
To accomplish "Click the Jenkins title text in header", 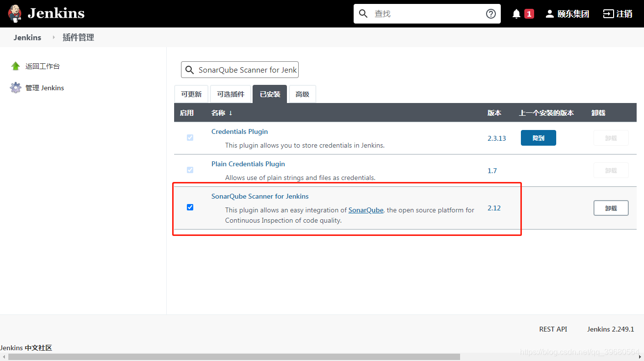I will pos(56,13).
